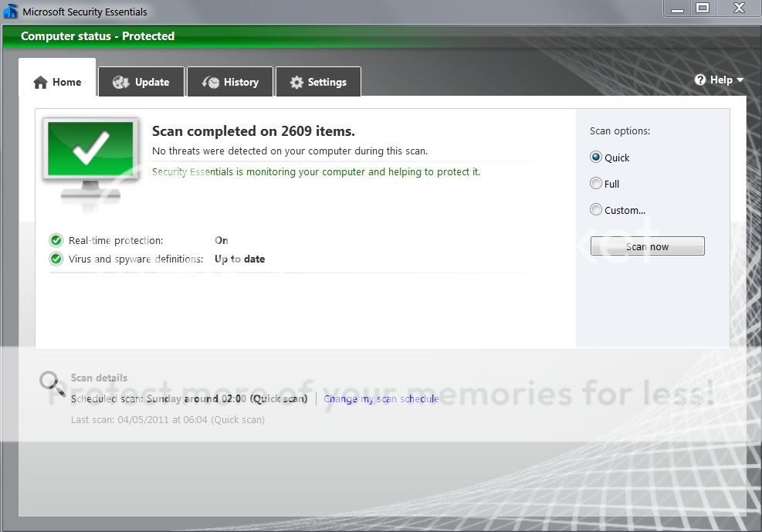
Task: Click the 'On' real-time protection value
Action: click(x=221, y=240)
